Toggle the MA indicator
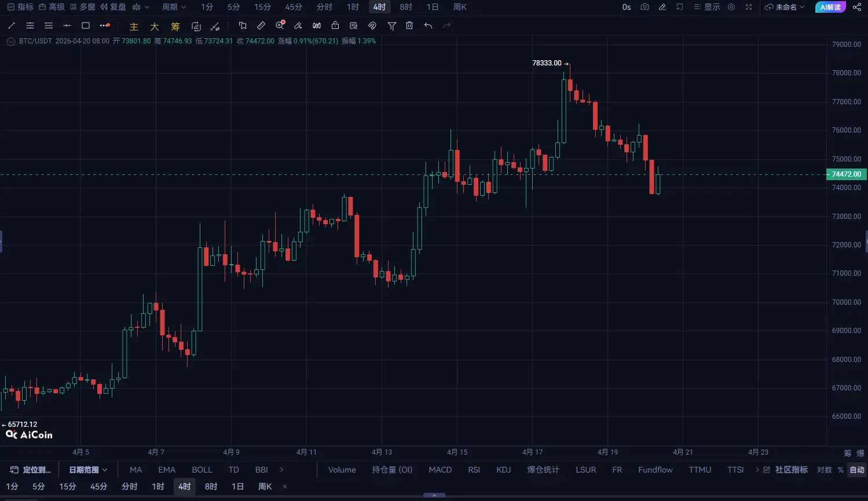The image size is (868, 501). [135, 470]
